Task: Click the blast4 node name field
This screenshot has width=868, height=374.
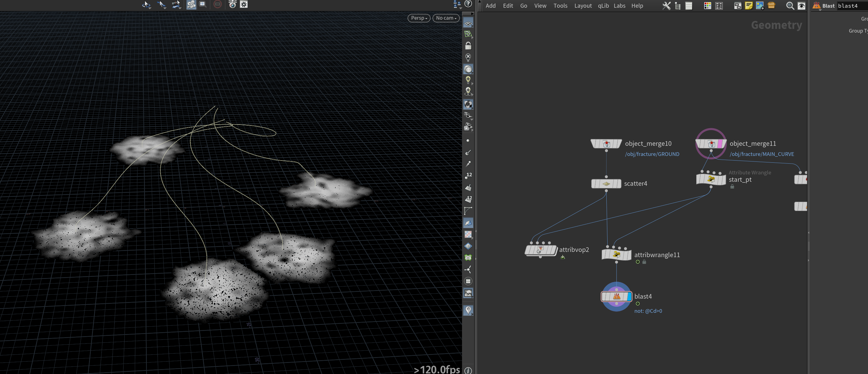Action: [x=852, y=6]
